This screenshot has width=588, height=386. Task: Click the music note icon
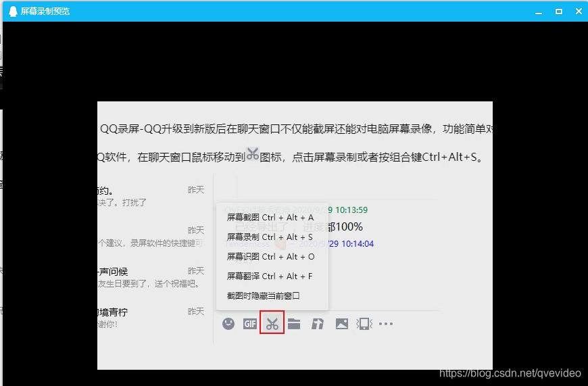coord(318,323)
